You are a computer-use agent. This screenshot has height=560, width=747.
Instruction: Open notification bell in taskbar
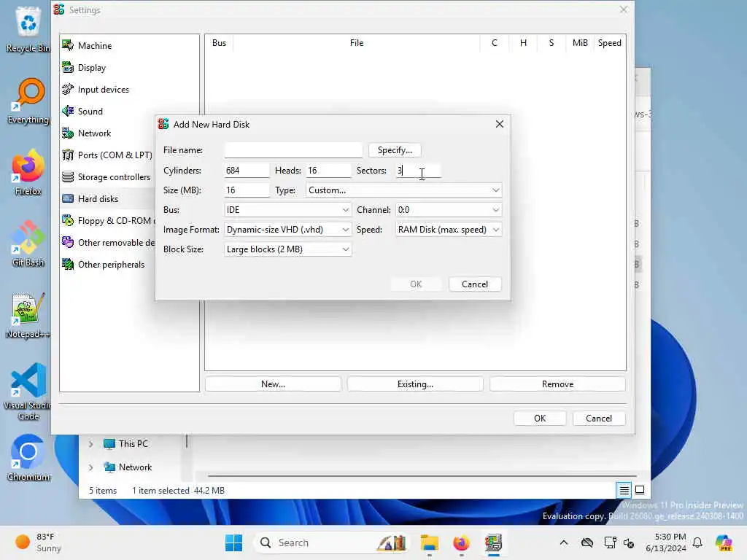pyautogui.click(x=697, y=542)
